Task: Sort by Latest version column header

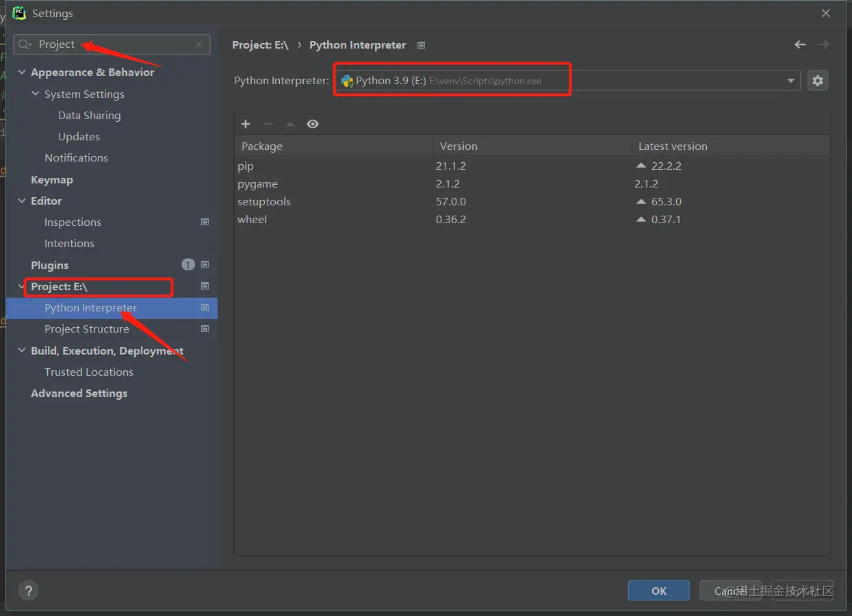Action: [x=731, y=146]
